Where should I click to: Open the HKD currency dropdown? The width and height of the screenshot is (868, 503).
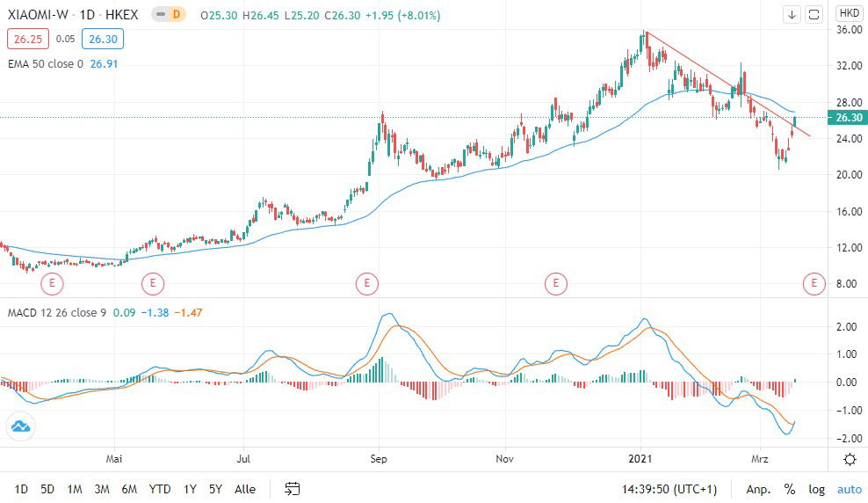850,13
